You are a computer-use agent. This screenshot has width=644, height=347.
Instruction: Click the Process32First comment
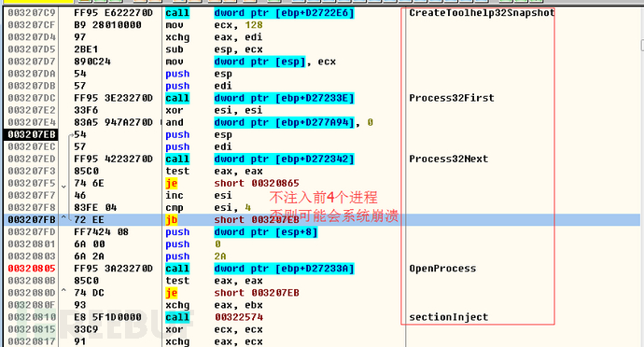(452, 98)
